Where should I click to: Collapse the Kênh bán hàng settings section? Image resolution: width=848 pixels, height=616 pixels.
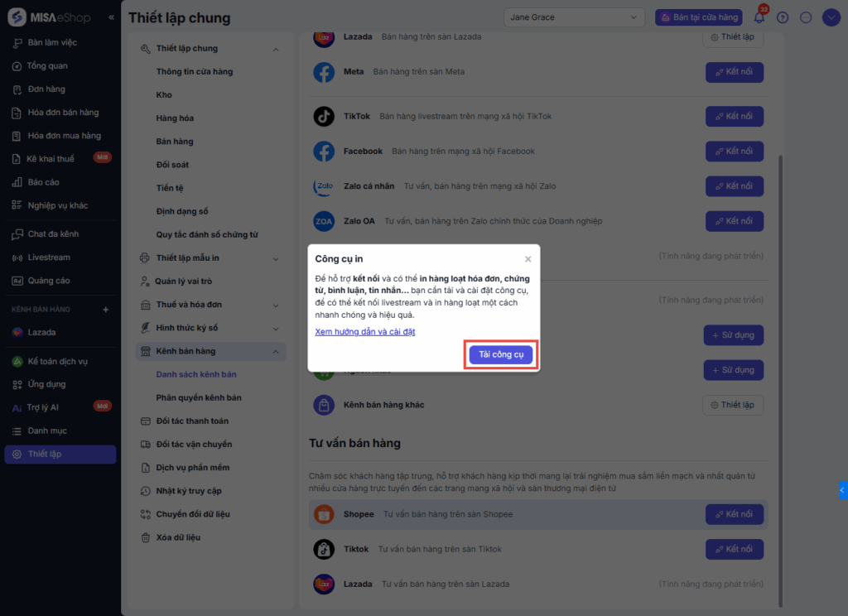(x=276, y=351)
